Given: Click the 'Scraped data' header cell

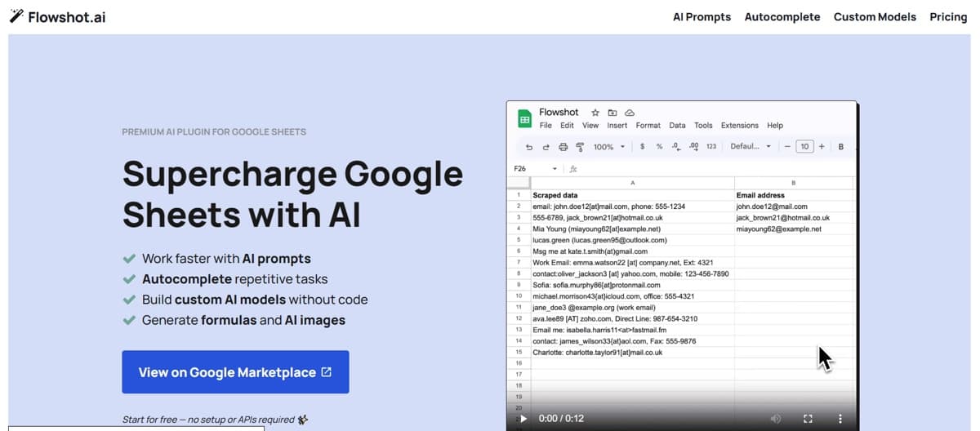Looking at the screenshot, I should point(633,195).
